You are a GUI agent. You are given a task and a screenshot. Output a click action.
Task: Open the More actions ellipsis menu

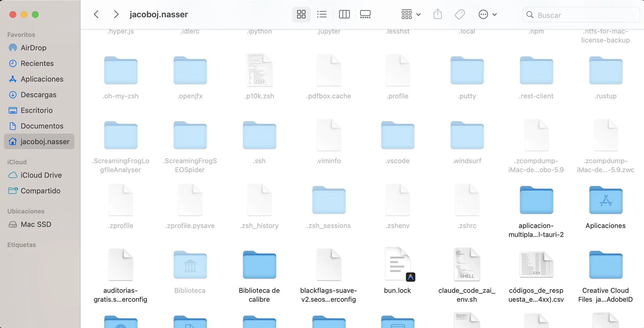pos(488,14)
